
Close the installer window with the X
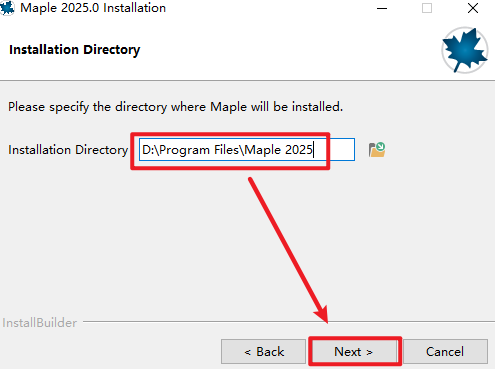[473, 8]
